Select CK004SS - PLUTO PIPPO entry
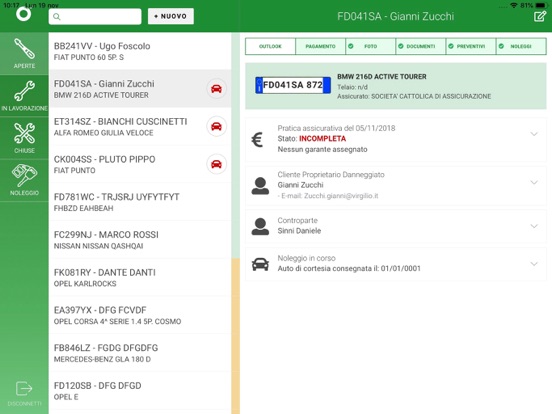Image resolution: width=552 pixels, height=414 pixels. tap(140, 164)
